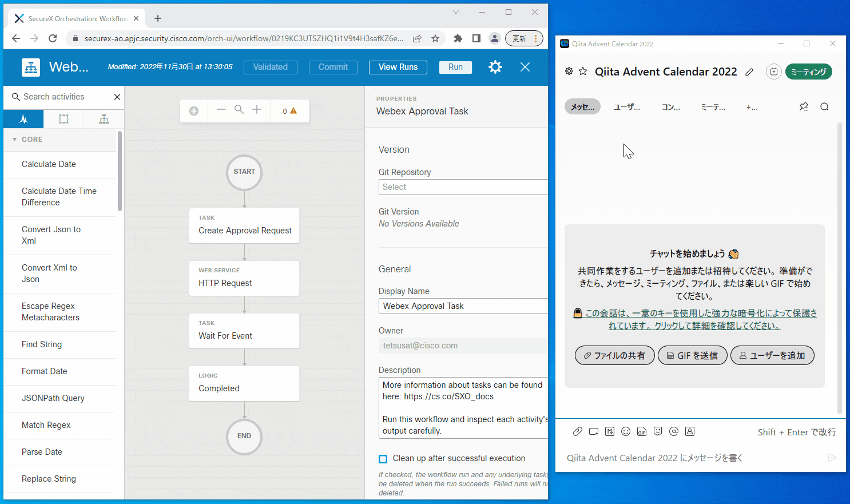This screenshot has height=504, width=850.
Task: Click the Commit button
Action: [333, 67]
